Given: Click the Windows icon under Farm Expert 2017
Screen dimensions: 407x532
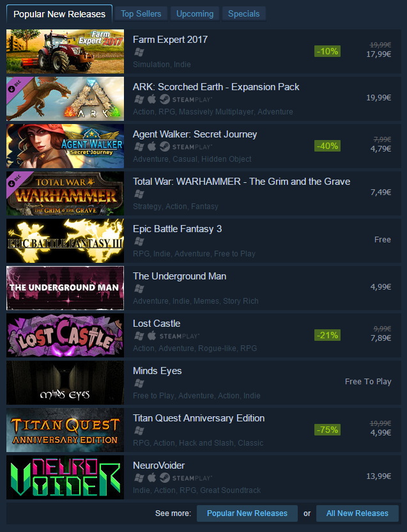Looking at the screenshot, I should click(x=139, y=52).
